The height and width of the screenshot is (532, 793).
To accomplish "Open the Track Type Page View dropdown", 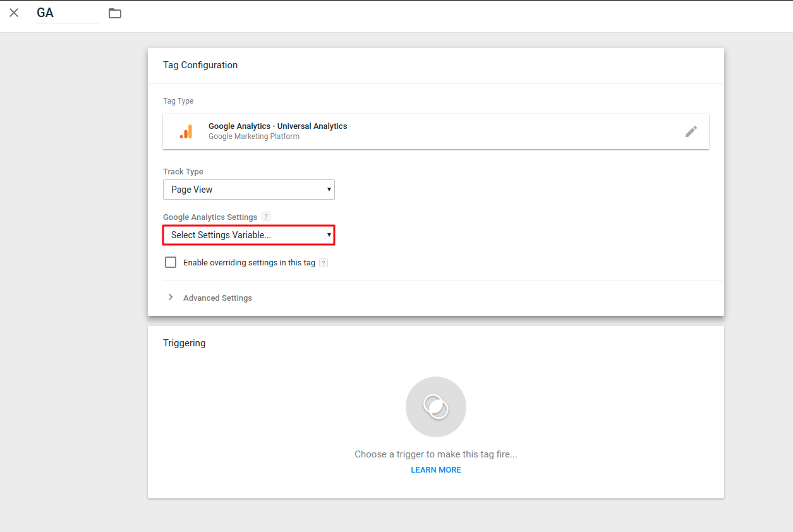I will click(x=249, y=190).
